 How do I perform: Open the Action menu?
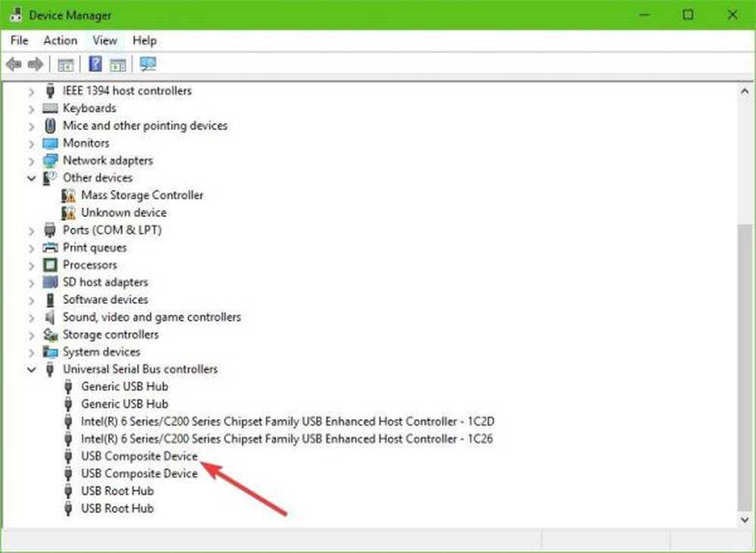pyautogui.click(x=60, y=41)
